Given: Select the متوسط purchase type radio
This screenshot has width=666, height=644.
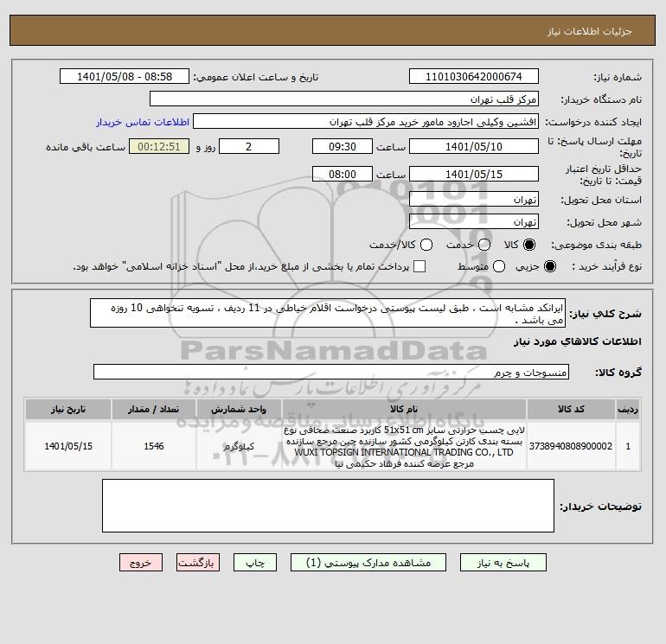Looking at the screenshot, I should point(499,266).
